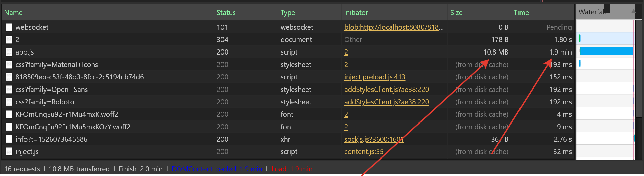
Task: Click file icon beside css?family=Roboto
Action: (9, 102)
